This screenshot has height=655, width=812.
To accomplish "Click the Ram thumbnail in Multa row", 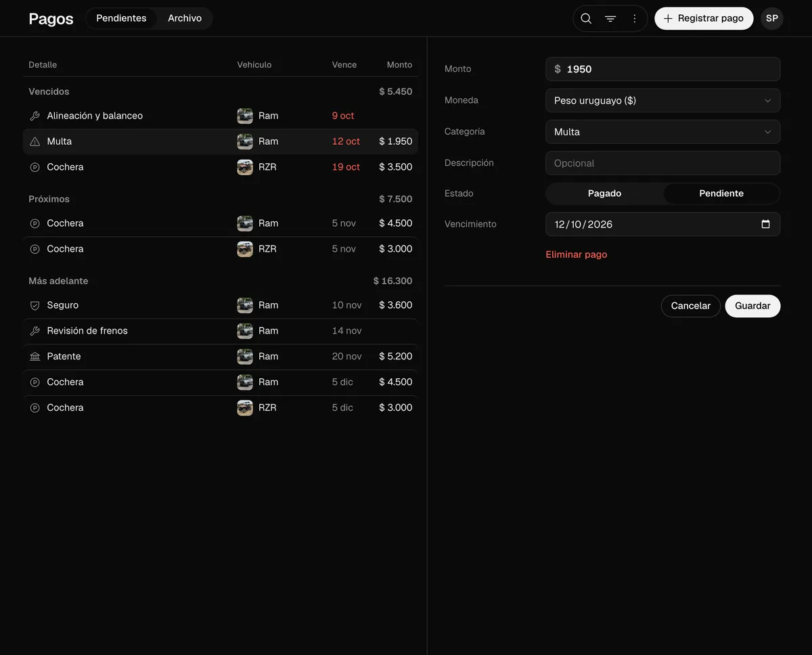I will pos(245,141).
